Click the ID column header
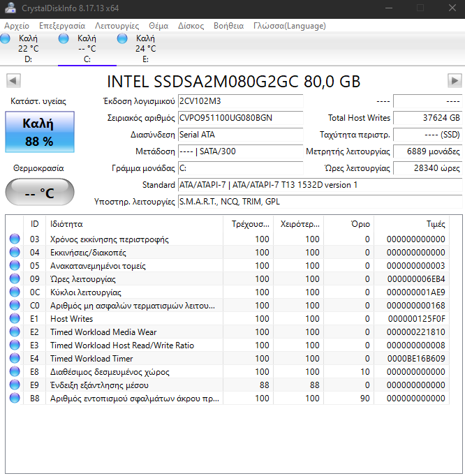This screenshot has height=476, width=465. click(35, 224)
